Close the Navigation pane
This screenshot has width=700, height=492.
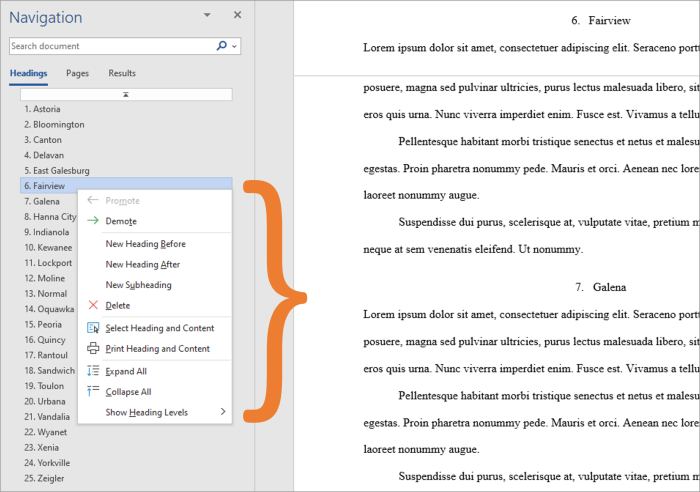click(238, 15)
